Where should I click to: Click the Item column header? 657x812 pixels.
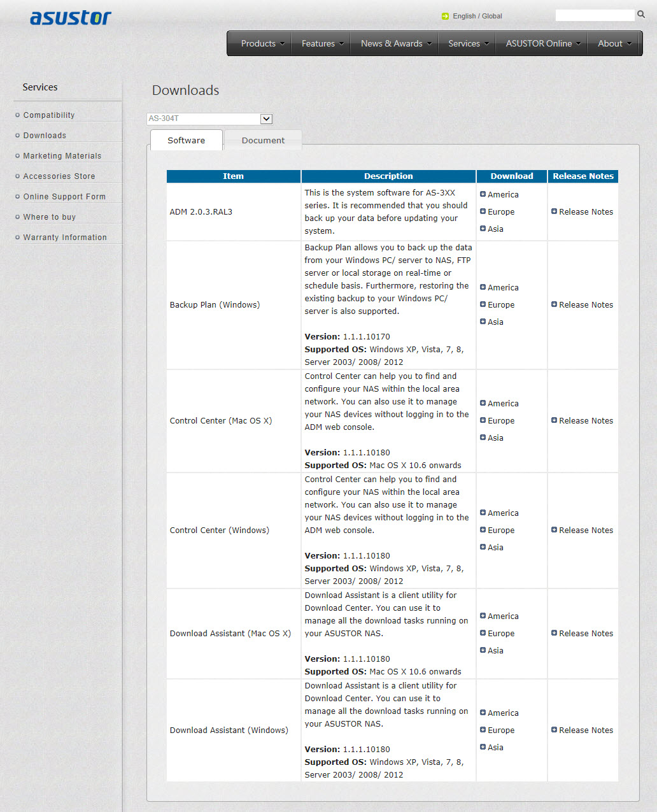[x=234, y=176]
